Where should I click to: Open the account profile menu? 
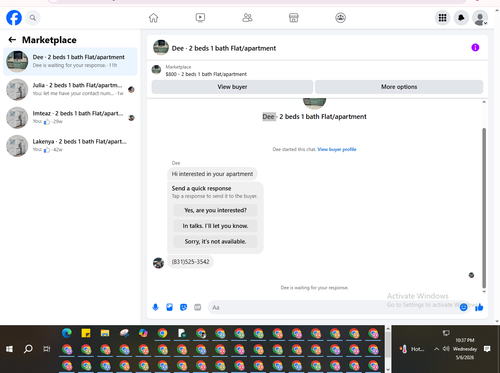coord(480,18)
